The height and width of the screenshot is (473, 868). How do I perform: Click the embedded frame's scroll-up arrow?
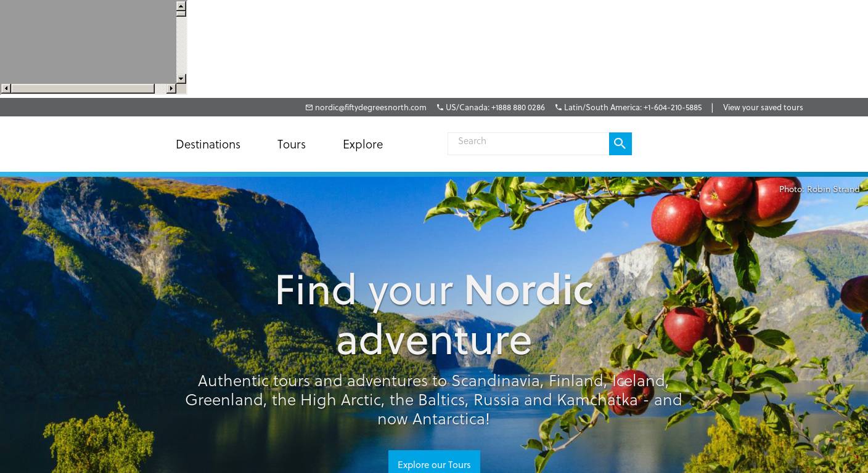(x=181, y=6)
